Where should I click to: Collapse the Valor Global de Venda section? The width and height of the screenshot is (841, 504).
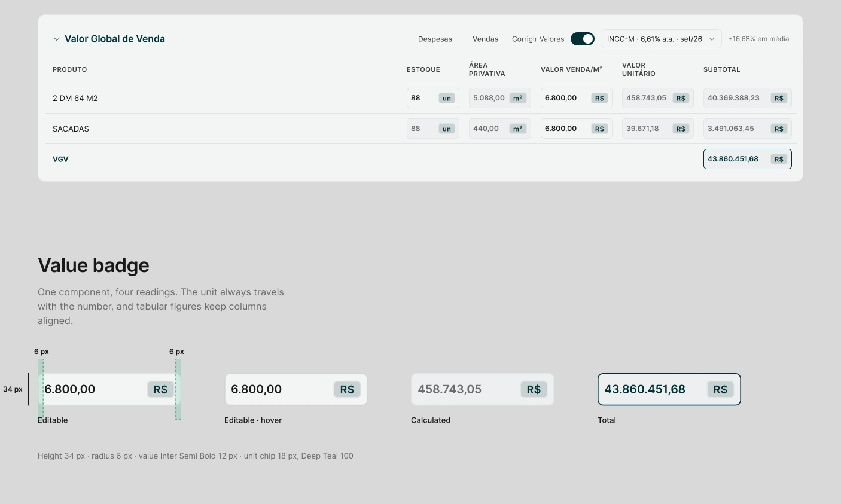pyautogui.click(x=57, y=39)
